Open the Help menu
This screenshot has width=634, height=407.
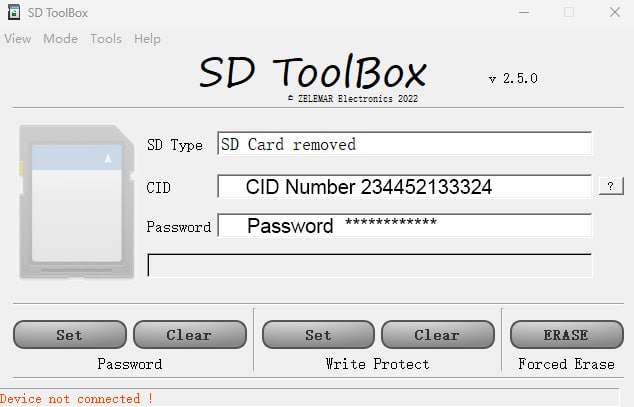point(148,39)
